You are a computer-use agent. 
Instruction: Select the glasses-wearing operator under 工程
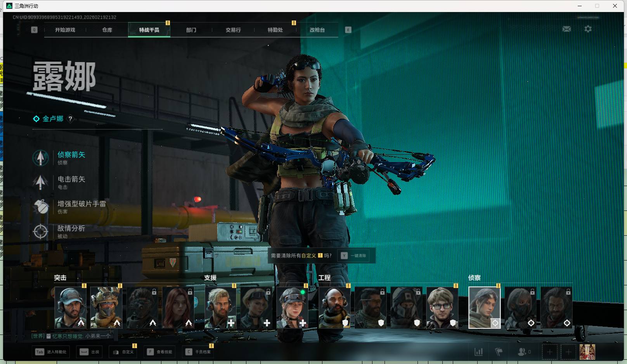[x=442, y=308]
